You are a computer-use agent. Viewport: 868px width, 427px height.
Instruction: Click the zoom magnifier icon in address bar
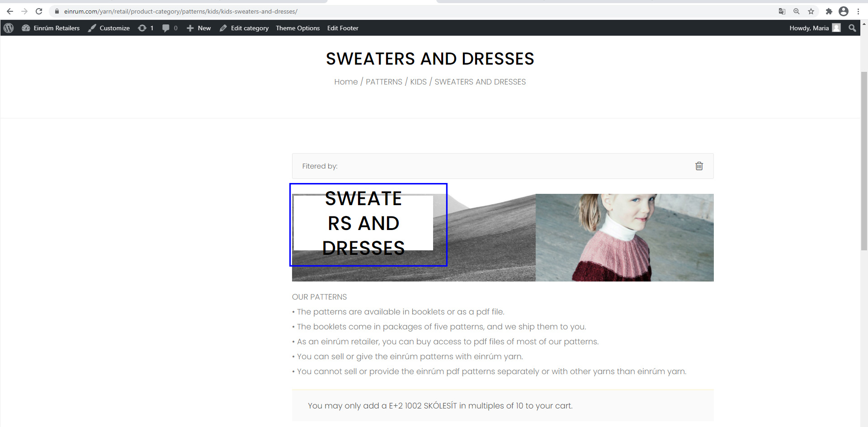click(x=797, y=11)
